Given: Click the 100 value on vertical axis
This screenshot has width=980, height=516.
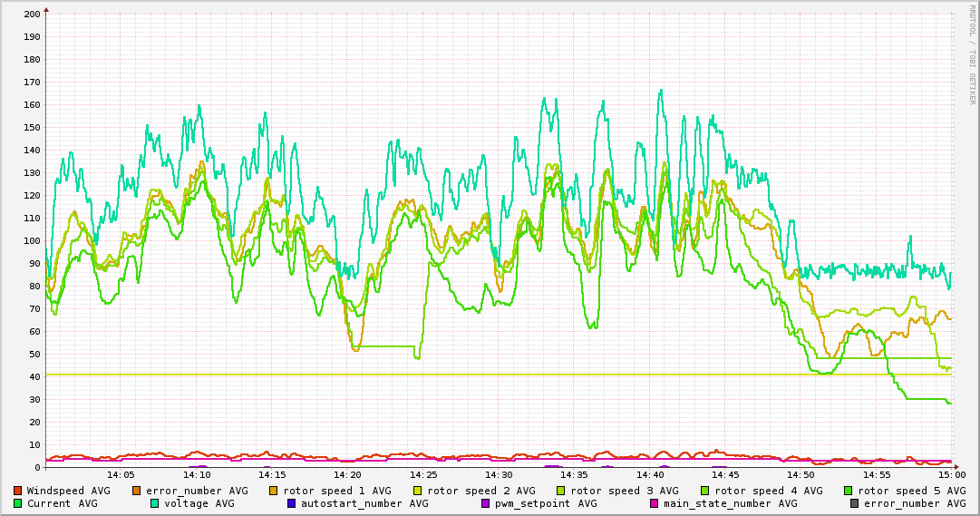Looking at the screenshot, I should [32, 241].
